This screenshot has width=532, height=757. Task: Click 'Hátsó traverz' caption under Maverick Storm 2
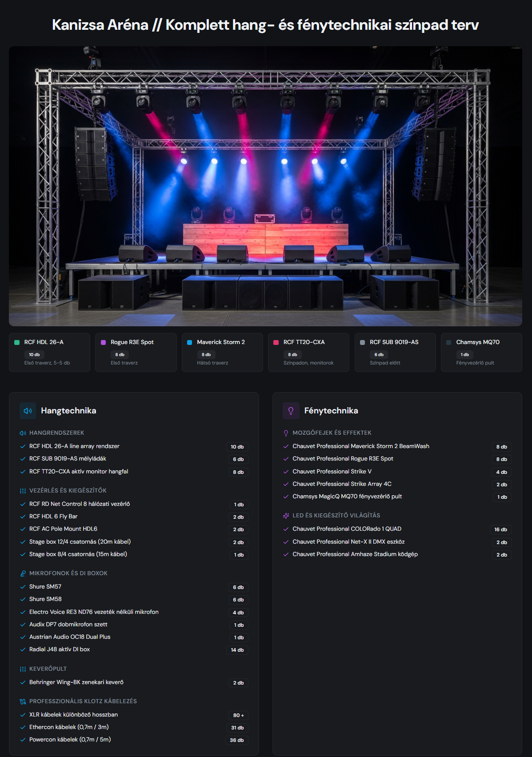(x=212, y=363)
